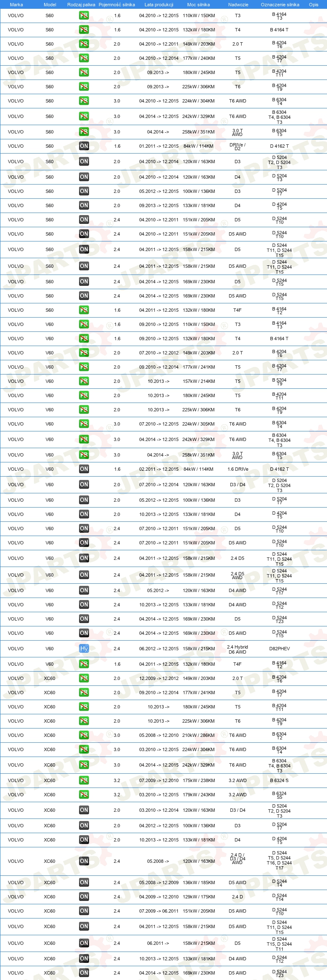Click power cell 157kW / 214KM
The image size is (327, 980).
pyautogui.click(x=199, y=381)
